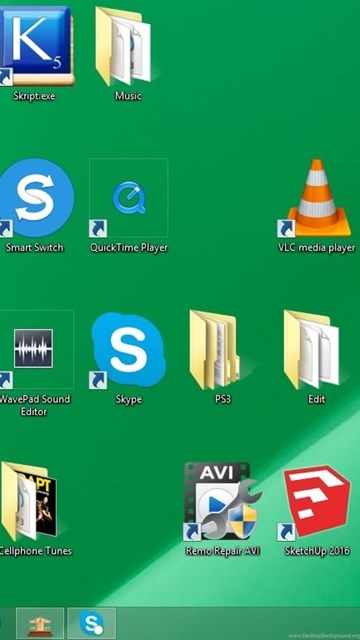Click the "Skript.exe" label text
Viewport: 360px width, 640px height.
click(34, 96)
